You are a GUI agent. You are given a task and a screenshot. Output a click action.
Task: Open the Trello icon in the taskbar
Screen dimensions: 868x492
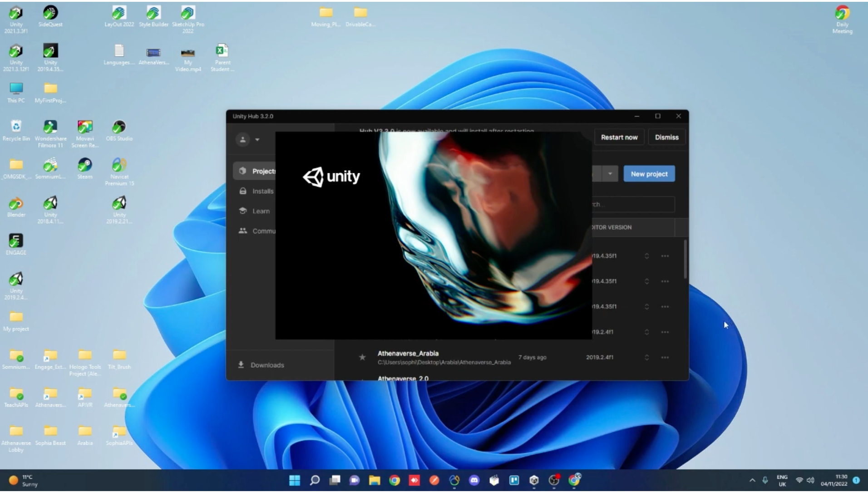pos(514,480)
